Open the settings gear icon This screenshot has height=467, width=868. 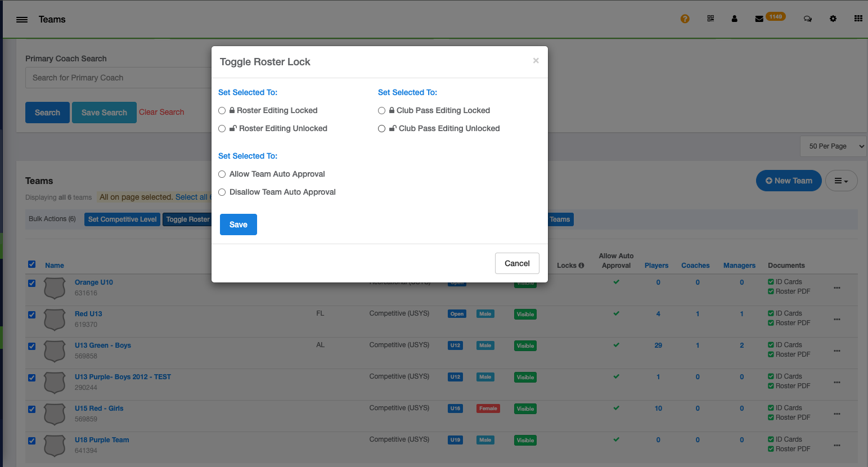[x=833, y=19]
